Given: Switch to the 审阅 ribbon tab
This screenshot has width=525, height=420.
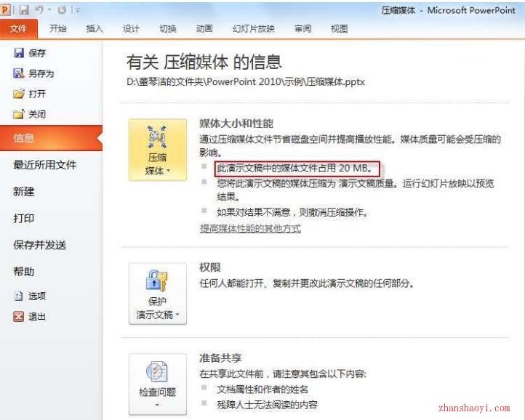Looking at the screenshot, I should coord(302,29).
